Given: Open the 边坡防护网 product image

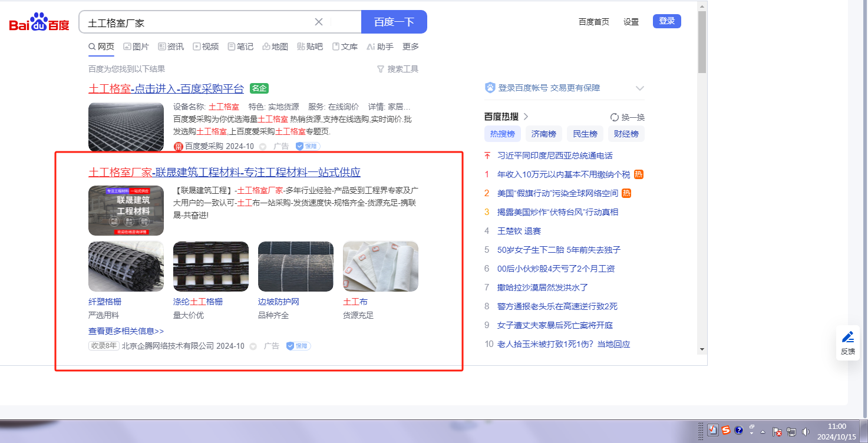Looking at the screenshot, I should [x=296, y=266].
